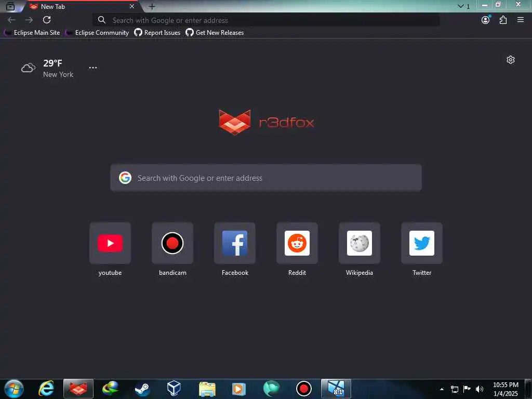Open the Action Center flag icon
This screenshot has width=532, height=399.
click(x=467, y=389)
